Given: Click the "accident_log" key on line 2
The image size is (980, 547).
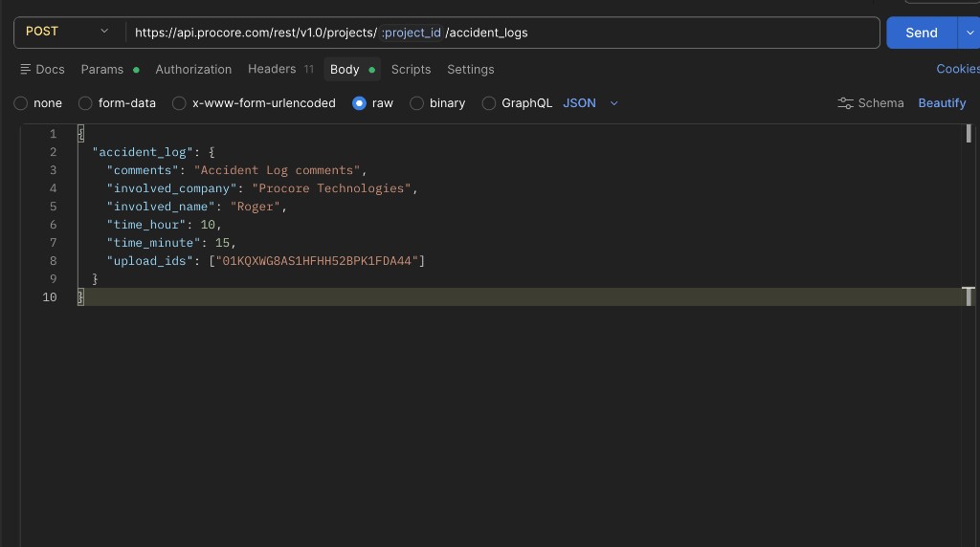Looking at the screenshot, I should pyautogui.click(x=143, y=152).
